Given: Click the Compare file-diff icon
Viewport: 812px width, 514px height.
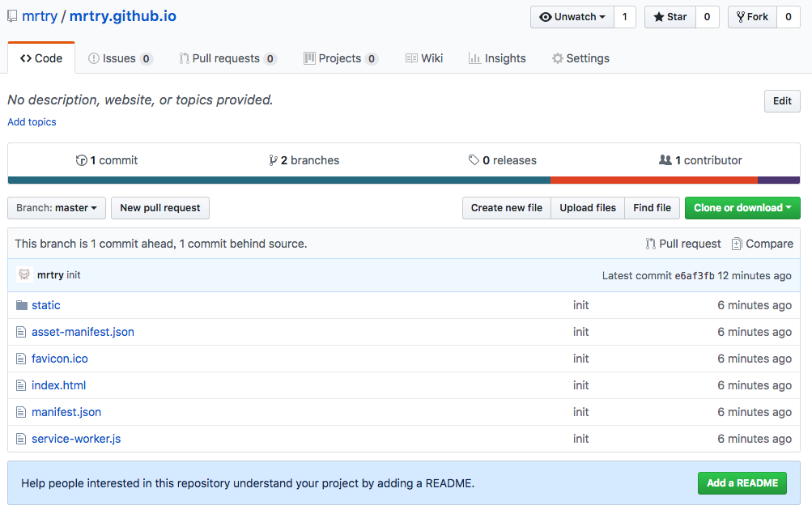Looking at the screenshot, I should [x=737, y=244].
